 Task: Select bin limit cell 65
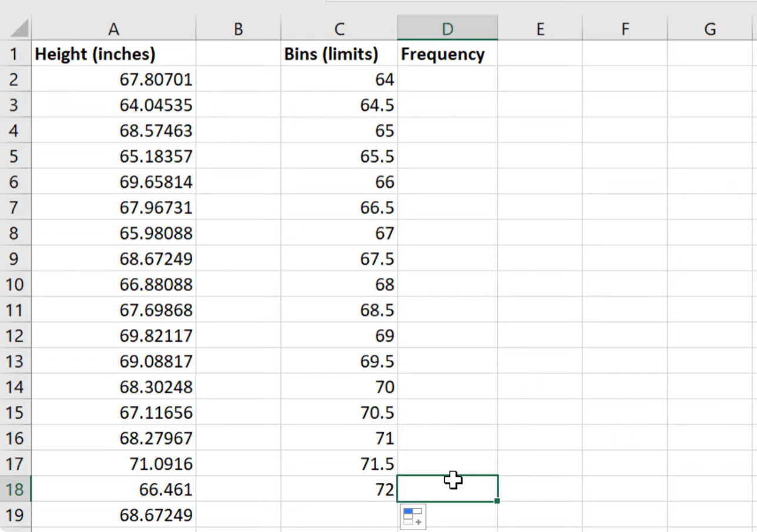coord(339,130)
